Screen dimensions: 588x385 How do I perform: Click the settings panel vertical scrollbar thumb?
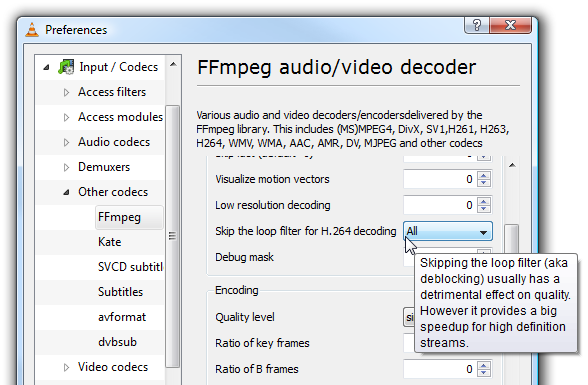coord(512,240)
